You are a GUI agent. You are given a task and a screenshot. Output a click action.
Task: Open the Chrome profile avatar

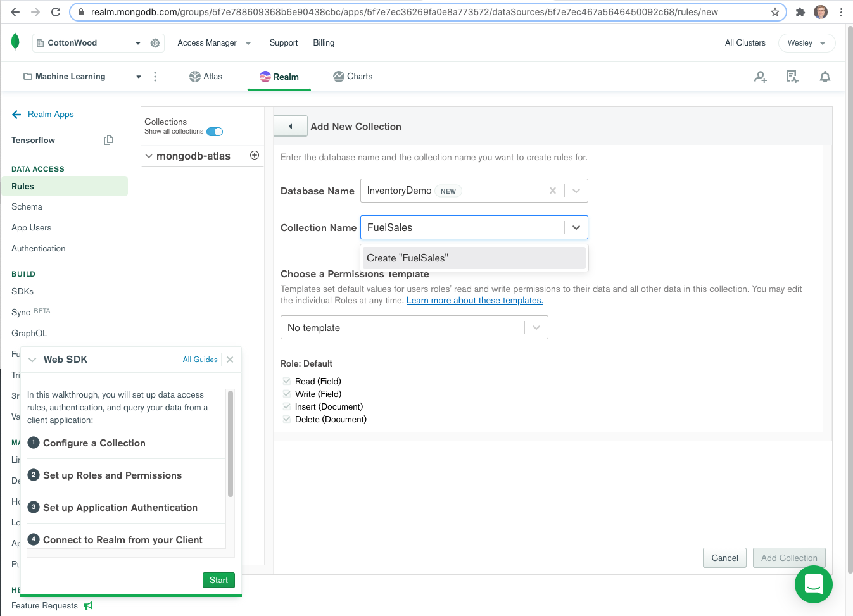pos(821,12)
